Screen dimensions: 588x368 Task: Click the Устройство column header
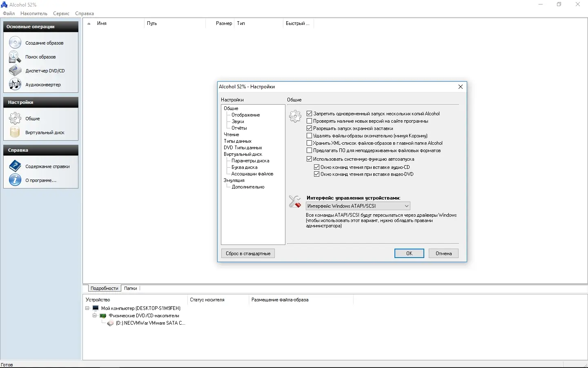point(135,300)
